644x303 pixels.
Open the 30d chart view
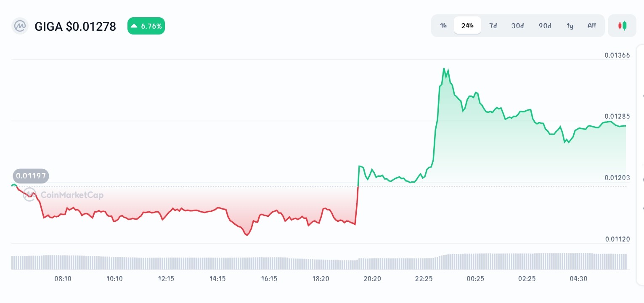[x=517, y=26]
